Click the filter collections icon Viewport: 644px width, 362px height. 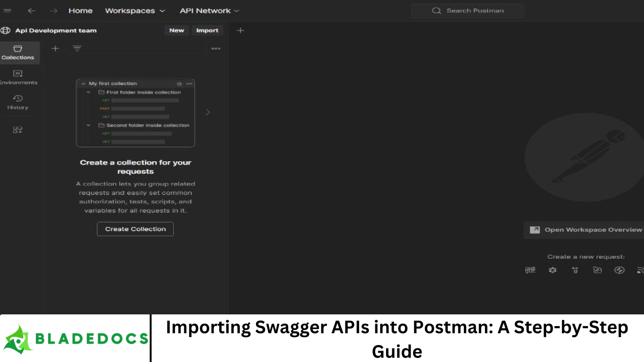tap(77, 48)
